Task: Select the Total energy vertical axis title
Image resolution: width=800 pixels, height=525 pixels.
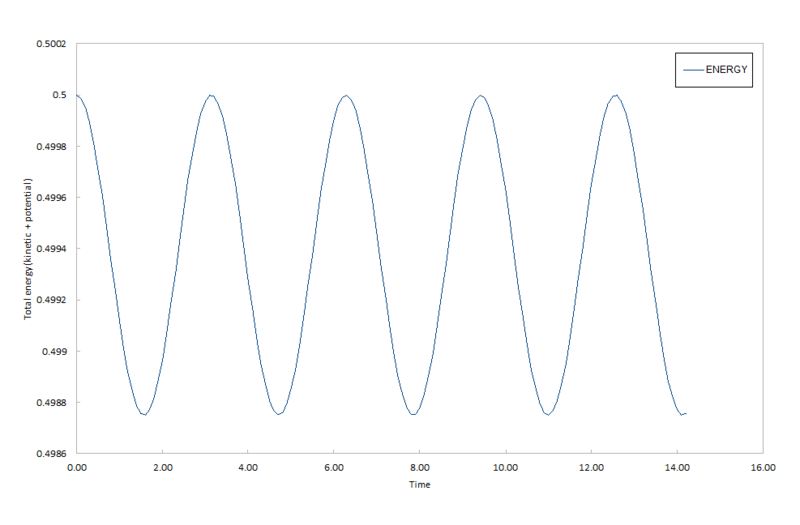Action: [28, 249]
